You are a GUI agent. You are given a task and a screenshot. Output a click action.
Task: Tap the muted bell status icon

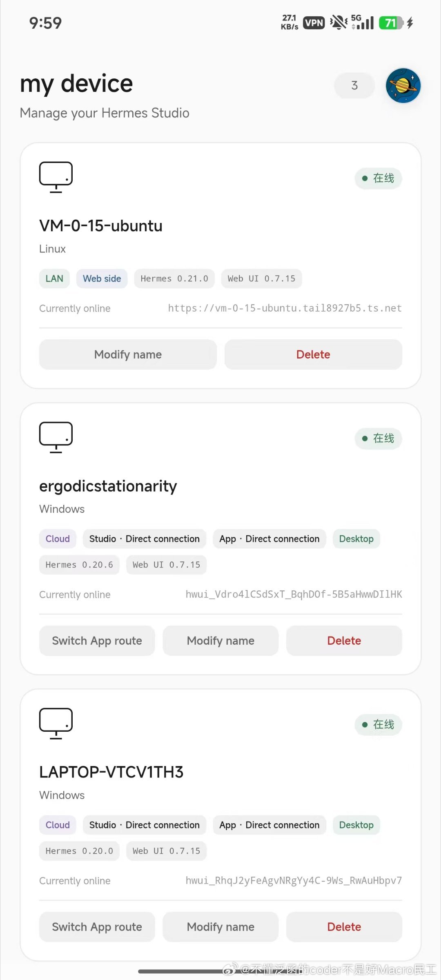click(x=339, y=22)
